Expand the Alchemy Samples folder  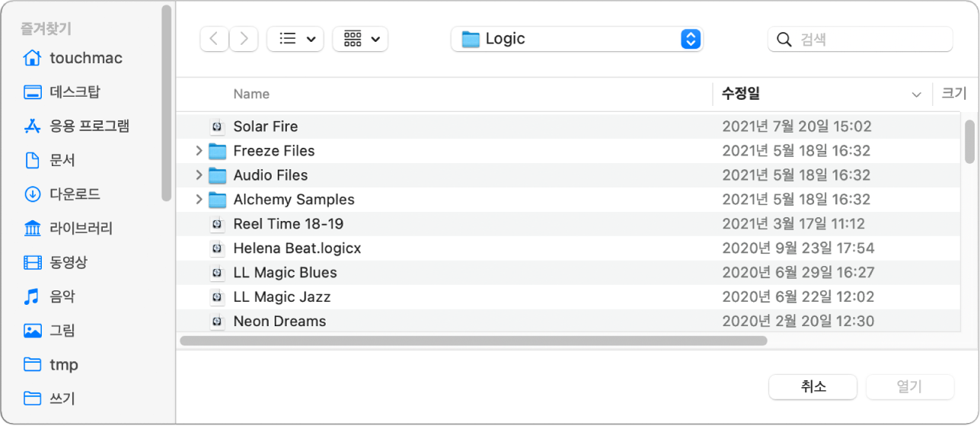(199, 200)
